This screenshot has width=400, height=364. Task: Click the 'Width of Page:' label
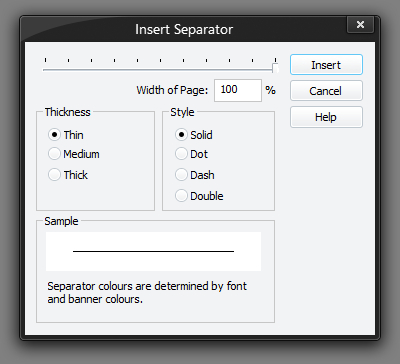(172, 90)
